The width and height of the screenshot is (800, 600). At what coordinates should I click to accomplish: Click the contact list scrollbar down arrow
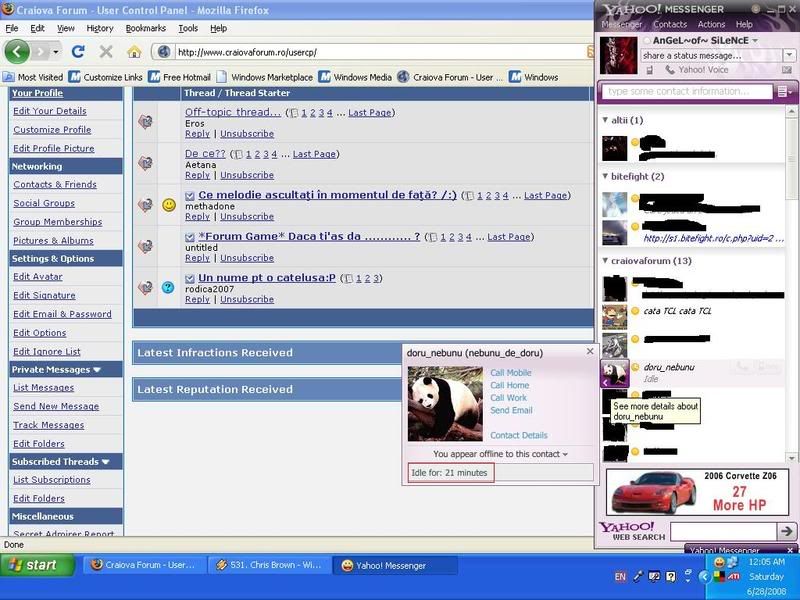[791, 458]
